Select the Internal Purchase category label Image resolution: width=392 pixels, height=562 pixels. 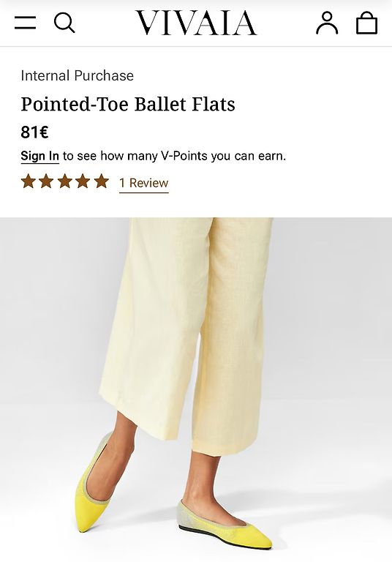pyautogui.click(x=77, y=75)
